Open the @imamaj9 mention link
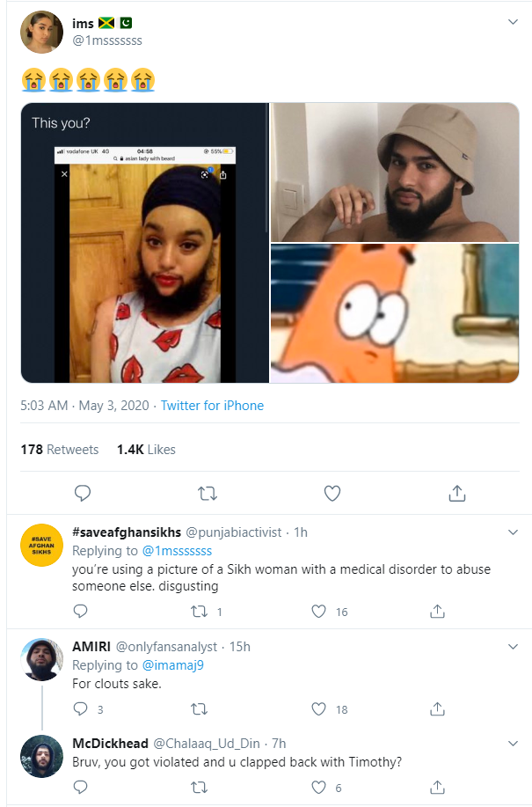This screenshot has height=807, width=532. [173, 665]
